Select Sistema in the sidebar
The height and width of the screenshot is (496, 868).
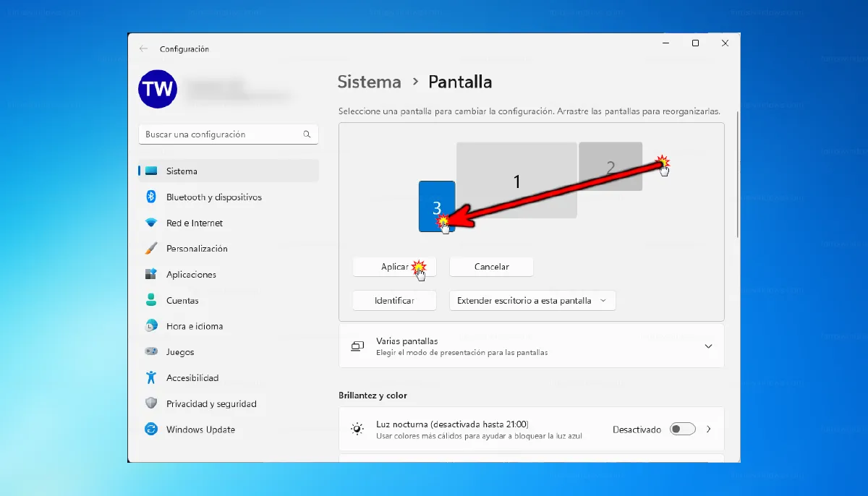coord(182,171)
